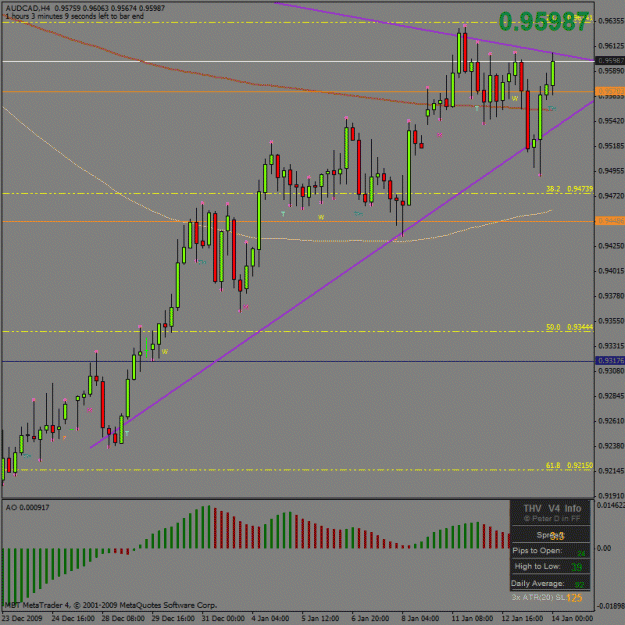The height and width of the screenshot is (625, 625).
Task: Select the 61.8 0.92150 Fibonacci label
Action: click(x=569, y=466)
